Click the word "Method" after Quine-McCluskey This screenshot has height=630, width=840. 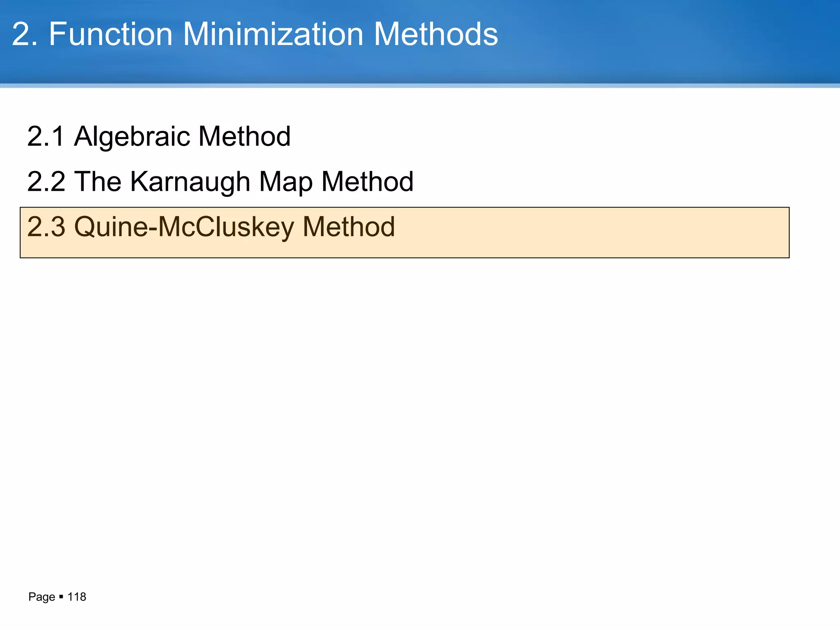tap(348, 227)
